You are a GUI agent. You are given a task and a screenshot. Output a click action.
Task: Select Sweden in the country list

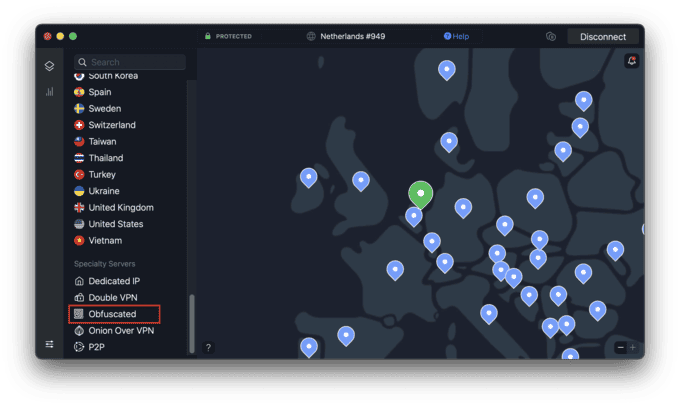pos(105,108)
